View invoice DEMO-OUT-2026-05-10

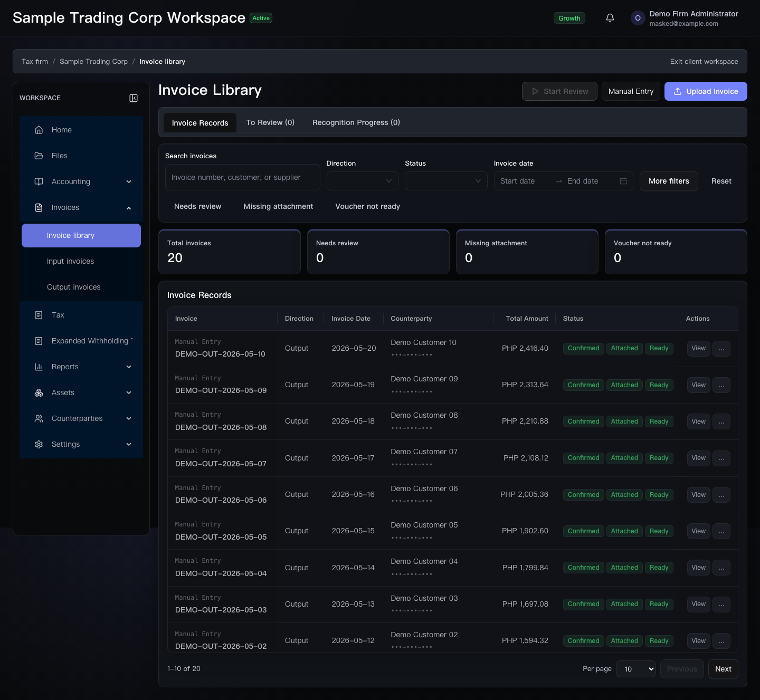(698, 348)
